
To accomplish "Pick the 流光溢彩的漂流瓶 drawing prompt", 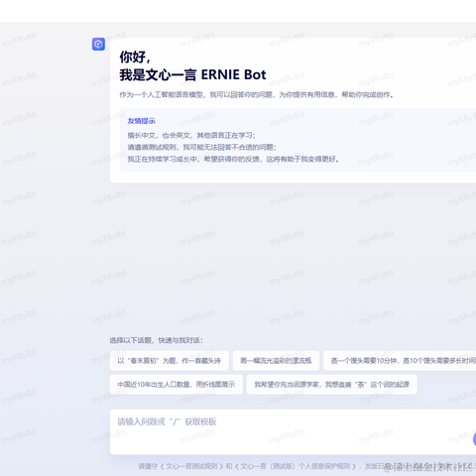I will point(276,361).
